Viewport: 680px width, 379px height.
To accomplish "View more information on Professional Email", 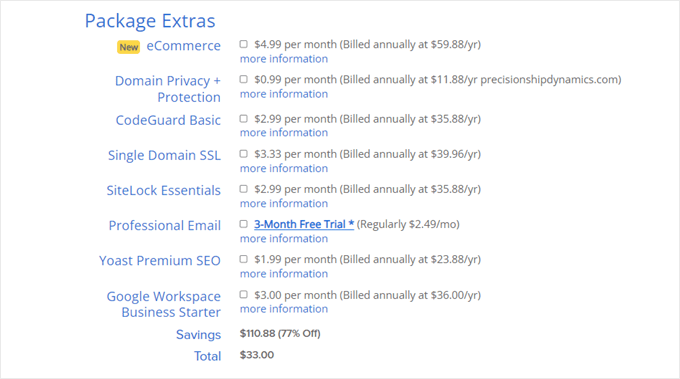I will (284, 238).
